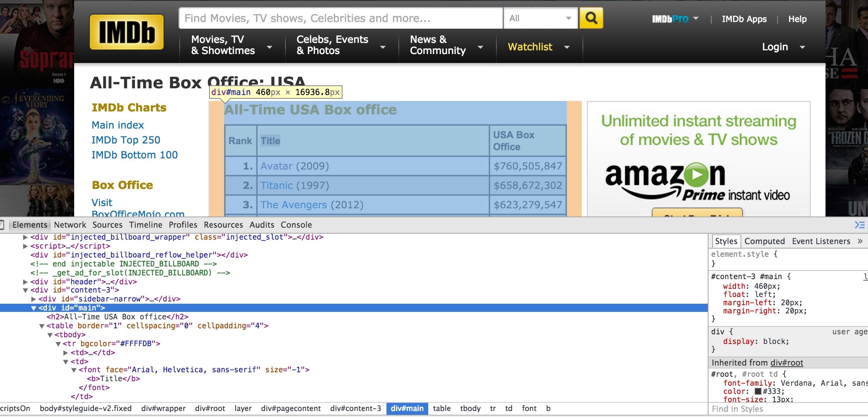Viewport: 868px width, 417px height.
Task: Open the IMDbPro dropdown
Action: (x=675, y=19)
